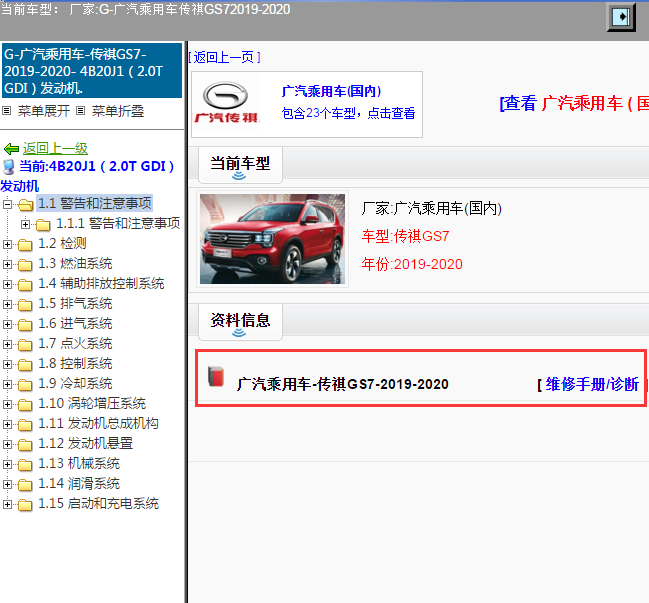Expand the 1.4 辅助排放控制系统 node
Image resolution: width=649 pixels, height=603 pixels.
coord(7,284)
